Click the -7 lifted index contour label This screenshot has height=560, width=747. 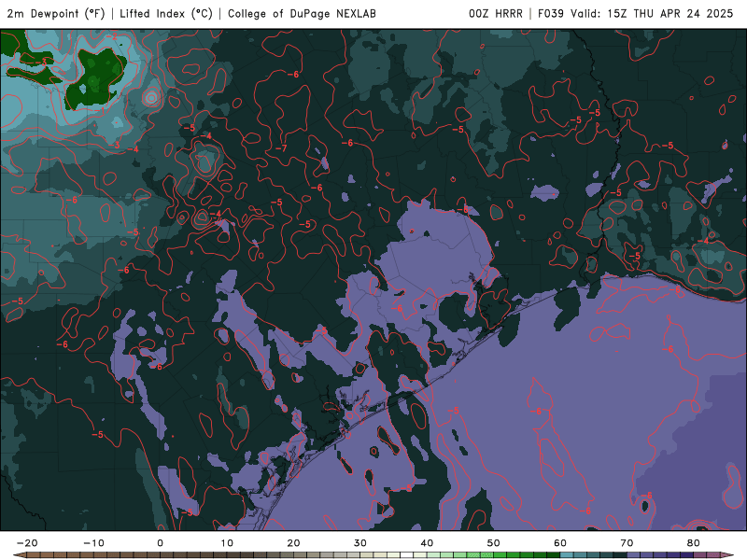(x=281, y=148)
